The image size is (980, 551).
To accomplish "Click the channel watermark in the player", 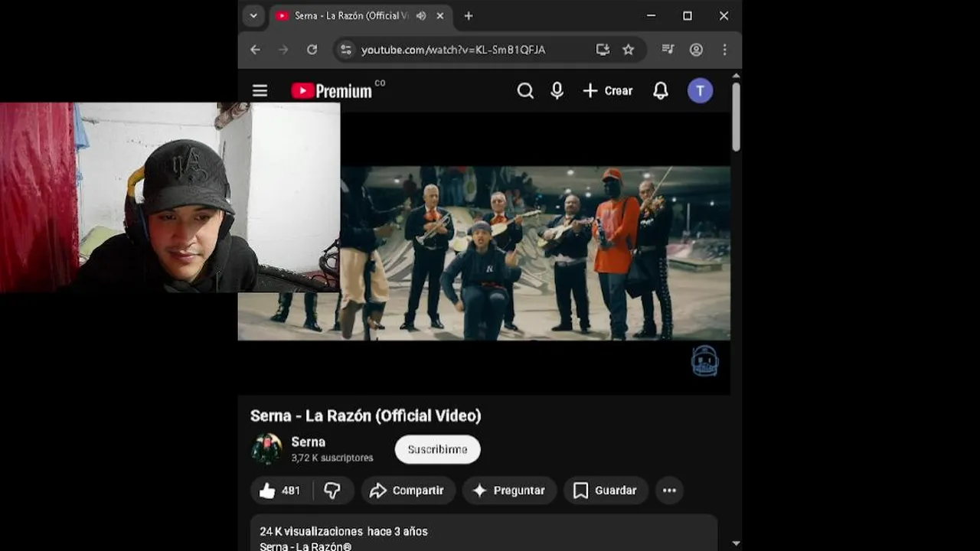I will pos(705,360).
